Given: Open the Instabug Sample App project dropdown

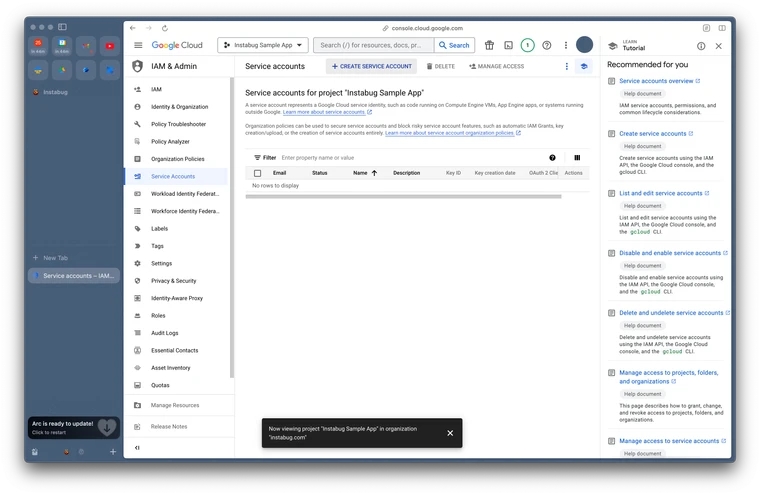Looking at the screenshot, I should 262,45.
